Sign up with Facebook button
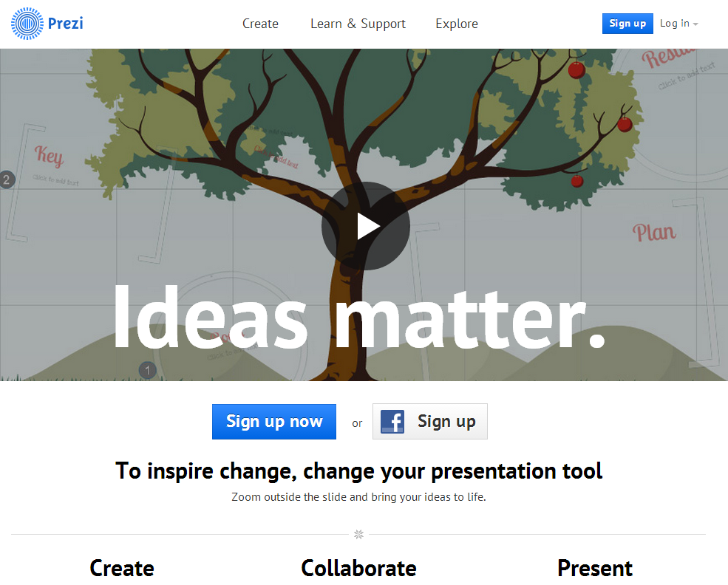Image resolution: width=728 pixels, height=585 pixels. point(430,422)
